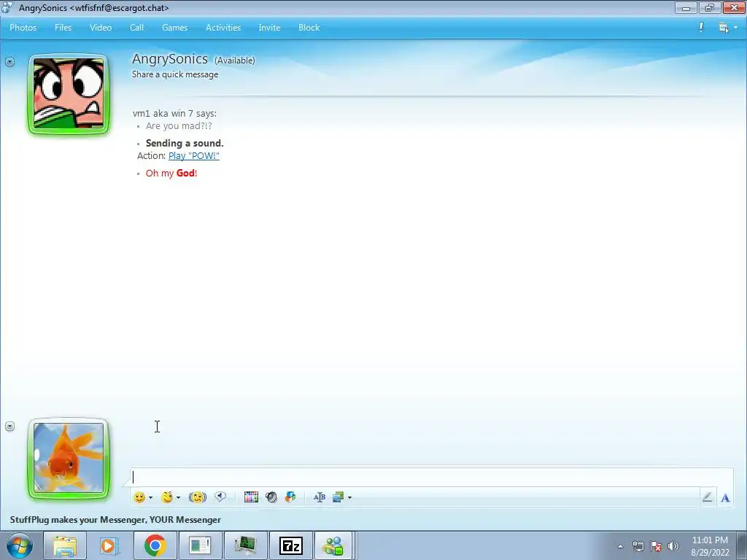This screenshot has width=747, height=560.
Task: Open the Files menu item
Action: pos(63,28)
